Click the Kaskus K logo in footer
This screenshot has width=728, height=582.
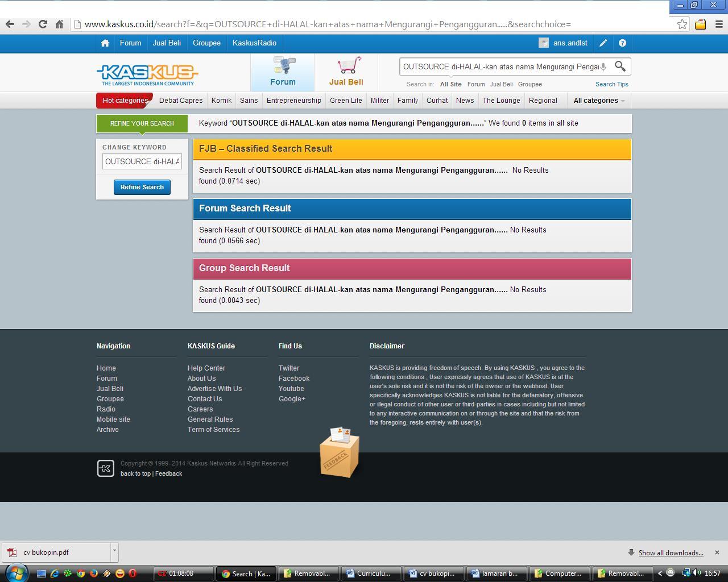pyautogui.click(x=105, y=468)
